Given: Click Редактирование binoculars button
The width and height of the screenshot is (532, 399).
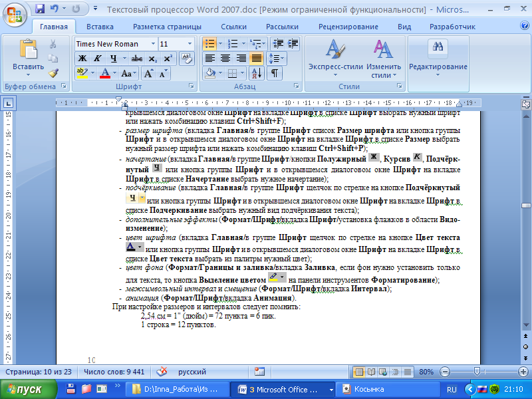Looking at the screenshot, I should click(x=438, y=58).
